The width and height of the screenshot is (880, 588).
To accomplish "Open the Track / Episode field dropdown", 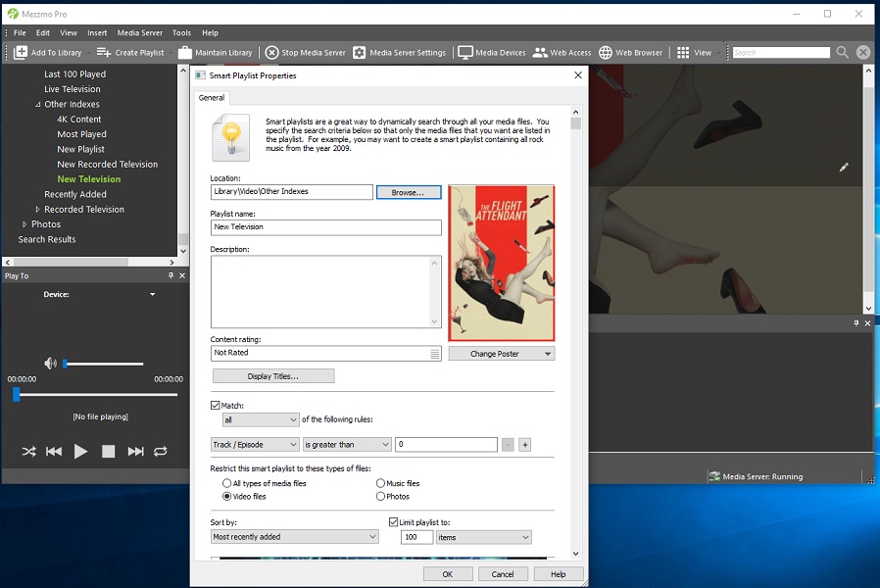I will (x=256, y=444).
